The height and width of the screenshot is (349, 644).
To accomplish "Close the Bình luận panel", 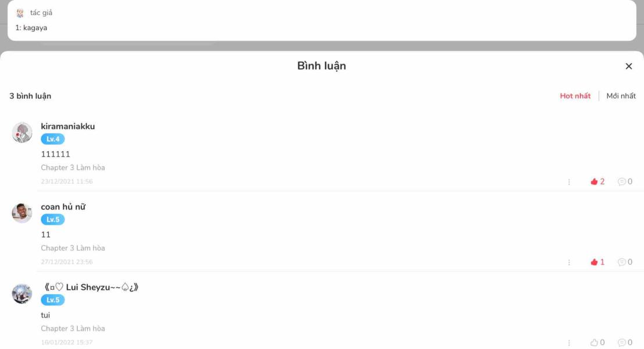I will click(628, 66).
